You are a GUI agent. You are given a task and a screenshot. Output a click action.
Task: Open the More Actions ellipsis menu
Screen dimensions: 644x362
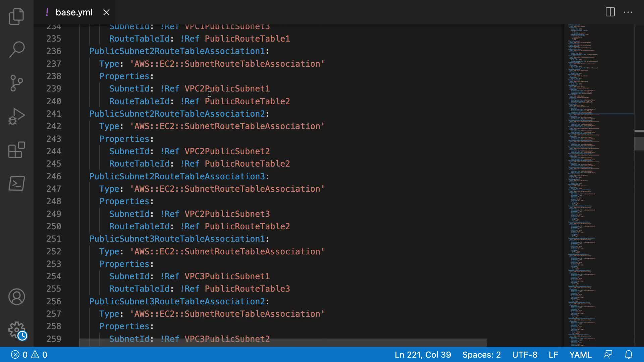click(628, 12)
